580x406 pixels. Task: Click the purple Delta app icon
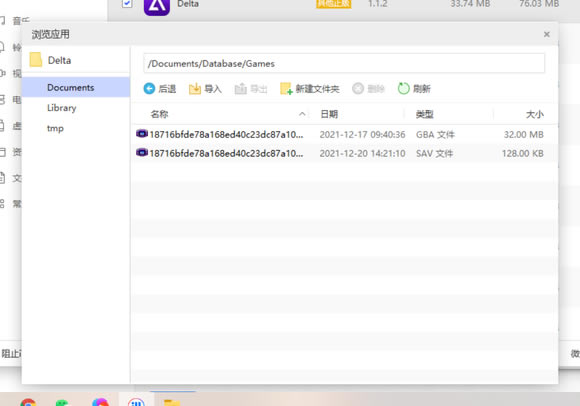tap(157, 6)
